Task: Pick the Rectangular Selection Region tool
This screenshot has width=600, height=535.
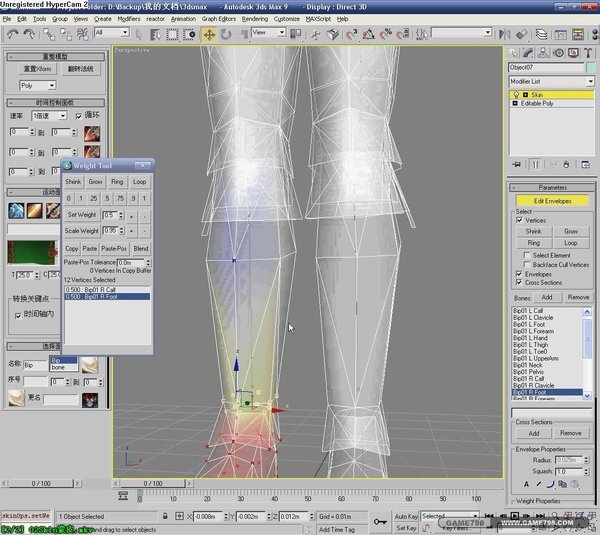Action: [x=172, y=35]
